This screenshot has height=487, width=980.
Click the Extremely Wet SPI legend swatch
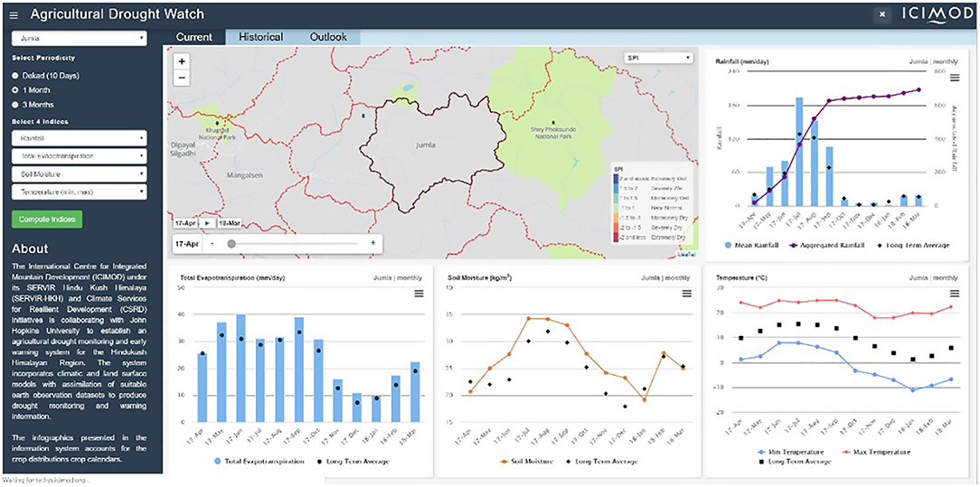[x=615, y=179]
